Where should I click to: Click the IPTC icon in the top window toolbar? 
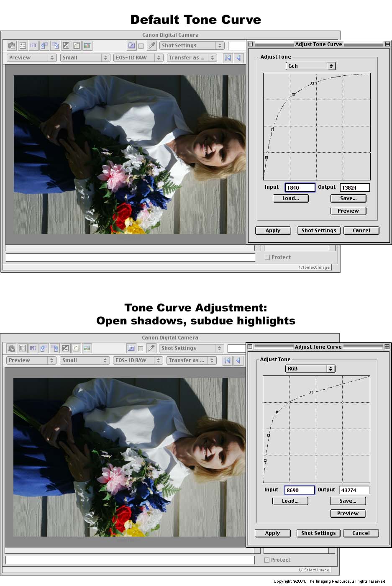click(x=33, y=46)
